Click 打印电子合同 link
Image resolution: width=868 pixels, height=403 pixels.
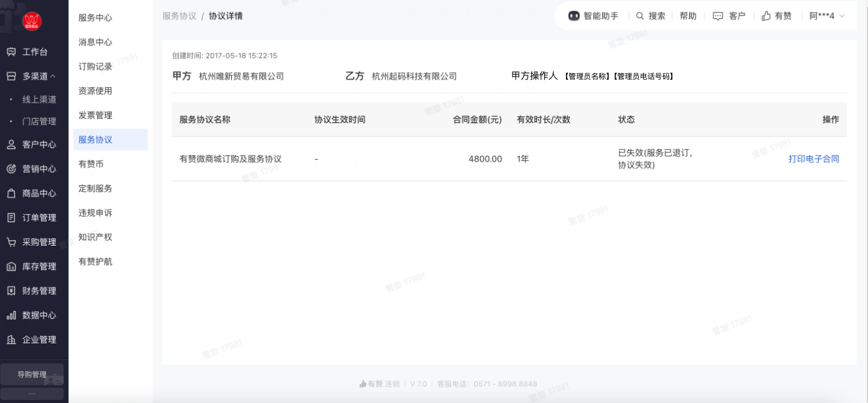pyautogui.click(x=813, y=159)
